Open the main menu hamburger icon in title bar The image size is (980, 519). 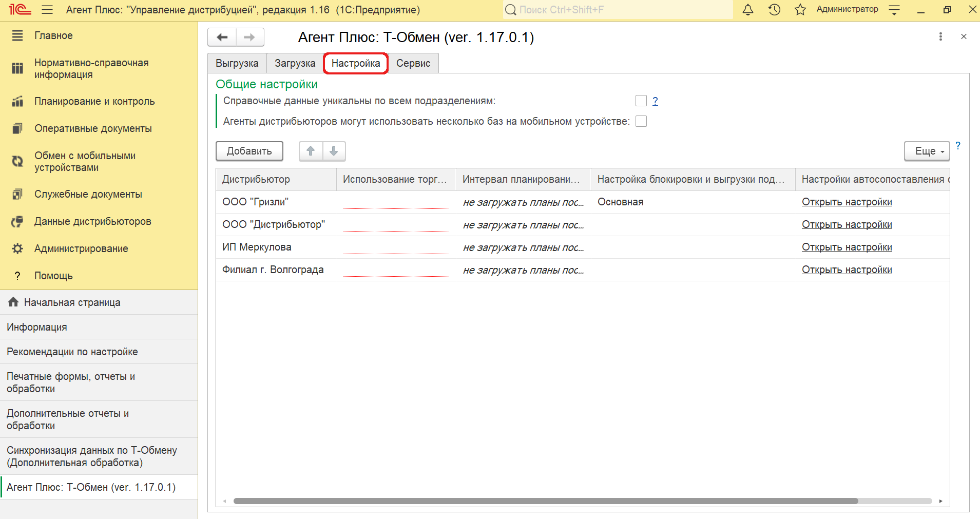[x=47, y=10]
